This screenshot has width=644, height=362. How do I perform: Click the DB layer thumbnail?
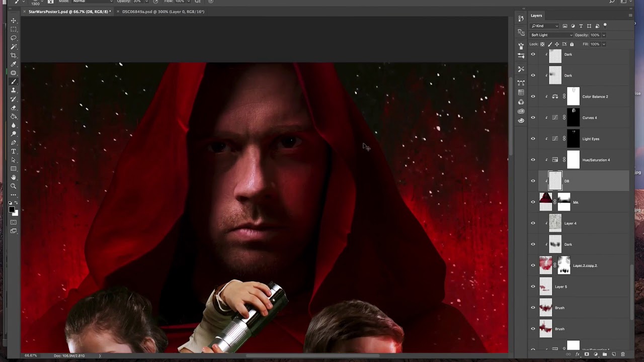[555, 181]
